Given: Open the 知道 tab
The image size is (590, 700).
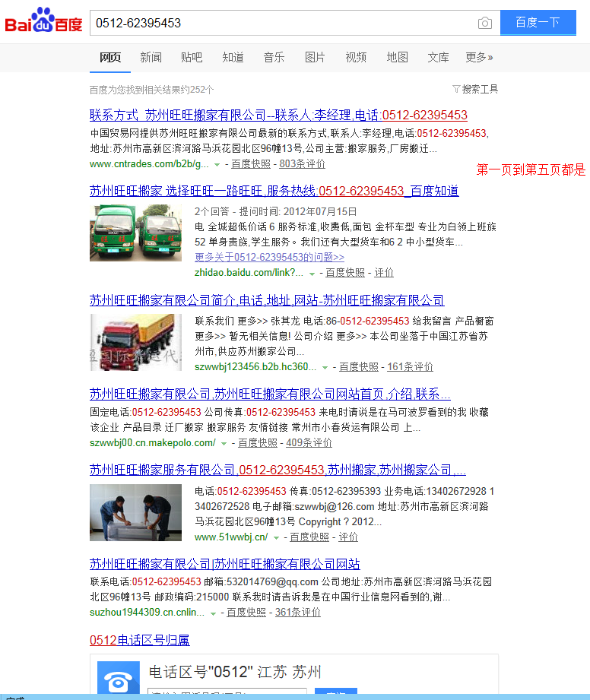Looking at the screenshot, I should (x=233, y=57).
